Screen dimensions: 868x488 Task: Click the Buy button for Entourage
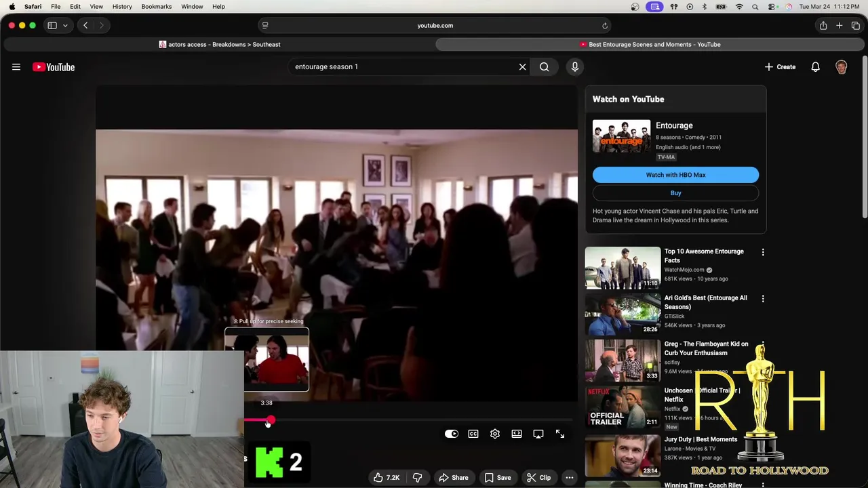click(x=675, y=193)
